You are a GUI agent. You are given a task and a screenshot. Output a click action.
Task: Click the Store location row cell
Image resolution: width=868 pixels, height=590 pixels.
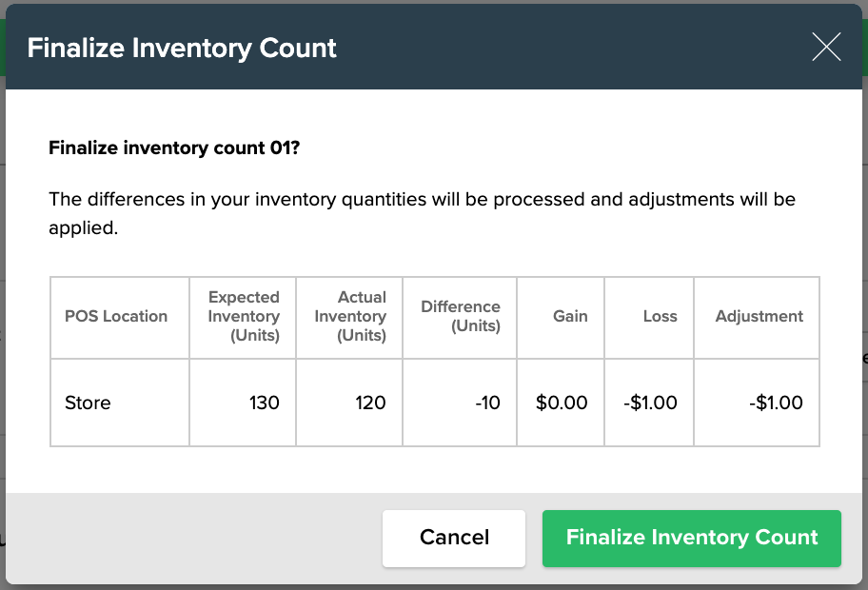tap(88, 403)
